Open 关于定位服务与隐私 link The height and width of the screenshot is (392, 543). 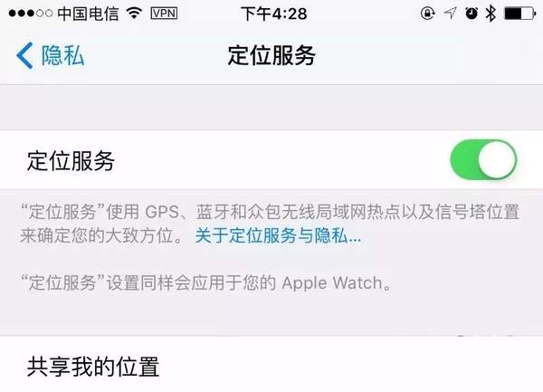click(278, 235)
